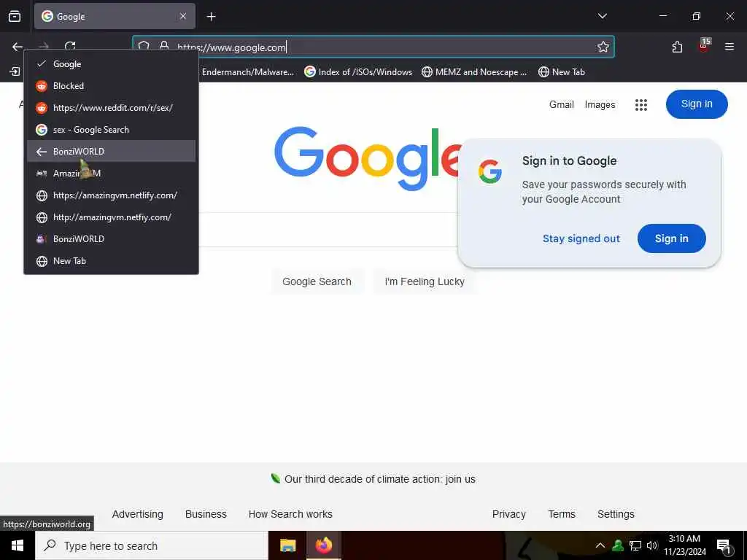
Task: Select reddit.com URL history entry
Action: click(112, 108)
